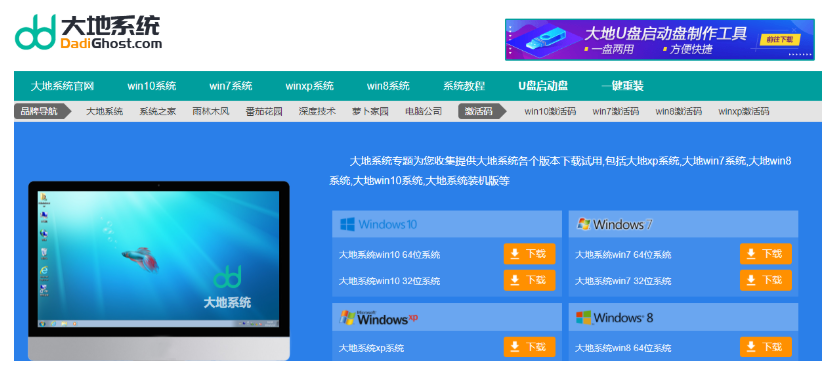Viewport: 839px width, 373px height.
Task: Click the Windows XP logo header
Action: pyautogui.click(x=378, y=318)
